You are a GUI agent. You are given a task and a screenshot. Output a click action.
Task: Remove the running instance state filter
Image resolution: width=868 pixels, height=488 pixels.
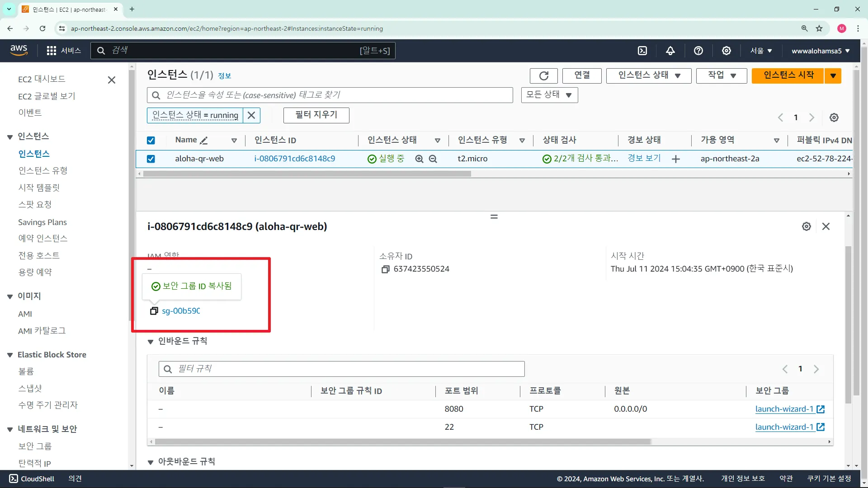click(x=251, y=115)
